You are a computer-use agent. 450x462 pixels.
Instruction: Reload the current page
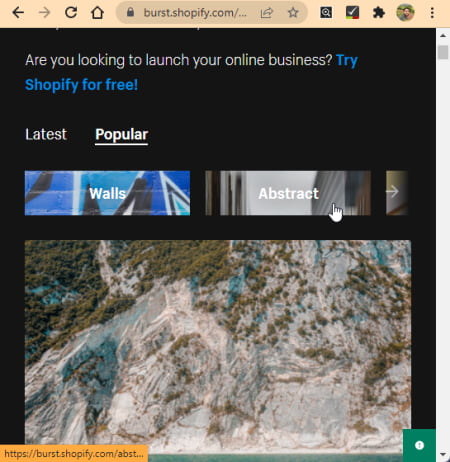[x=71, y=13]
